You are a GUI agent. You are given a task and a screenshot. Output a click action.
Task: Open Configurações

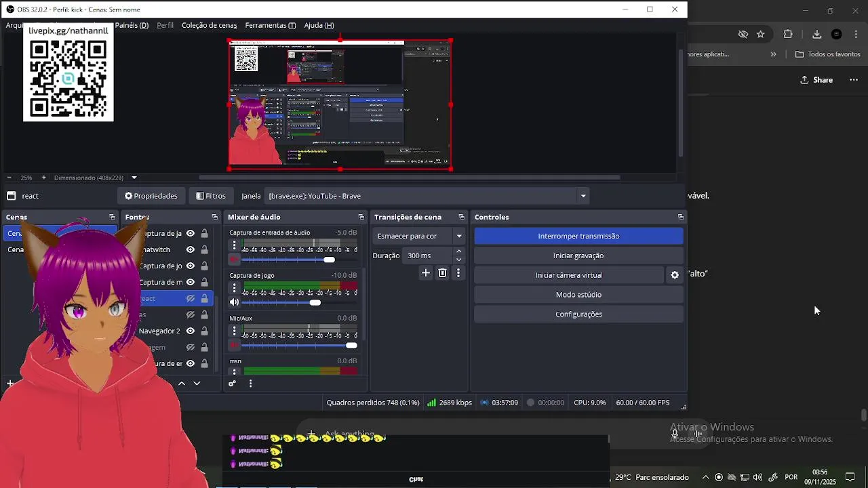point(578,314)
